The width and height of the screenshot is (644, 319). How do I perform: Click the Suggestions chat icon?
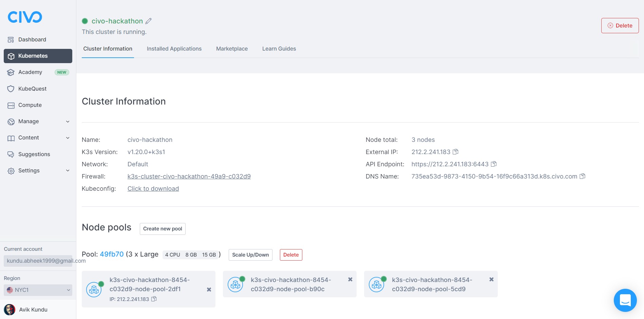[x=11, y=154]
